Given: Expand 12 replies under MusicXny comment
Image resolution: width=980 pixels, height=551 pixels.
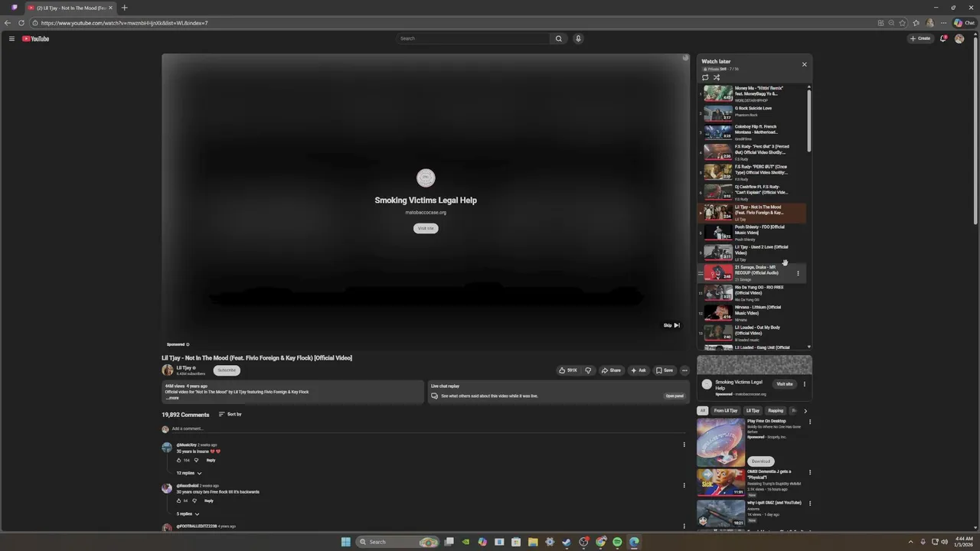Looking at the screenshot, I should tap(189, 473).
